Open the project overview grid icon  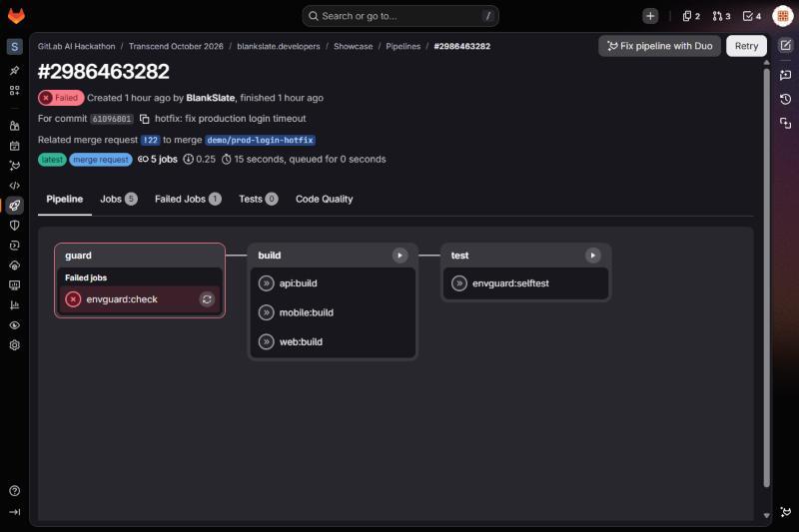[x=14, y=90]
